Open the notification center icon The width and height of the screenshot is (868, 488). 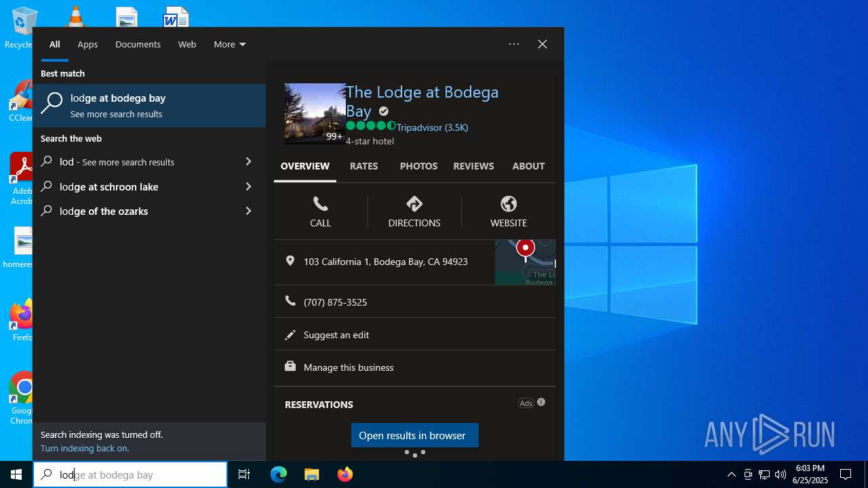click(846, 474)
